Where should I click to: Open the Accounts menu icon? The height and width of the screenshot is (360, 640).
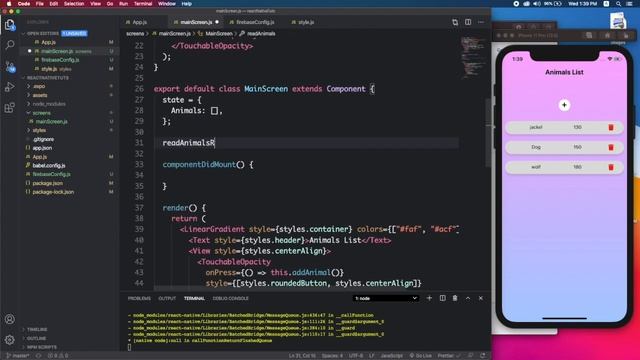click(10, 319)
